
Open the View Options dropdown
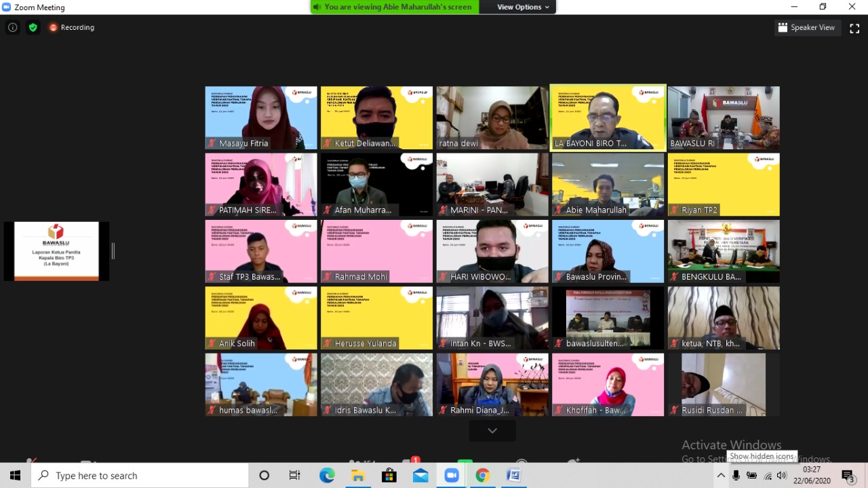tap(523, 7)
